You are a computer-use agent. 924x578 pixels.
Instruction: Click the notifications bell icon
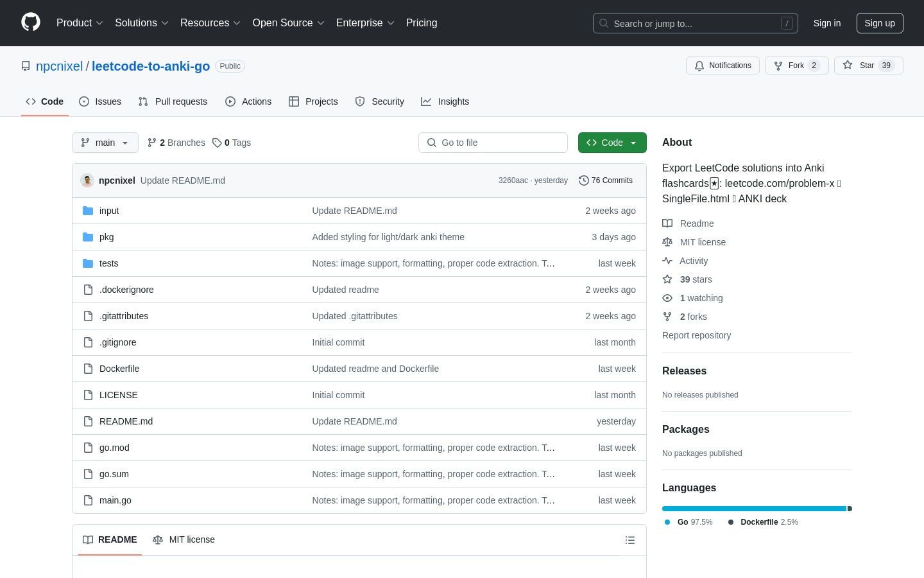click(699, 66)
